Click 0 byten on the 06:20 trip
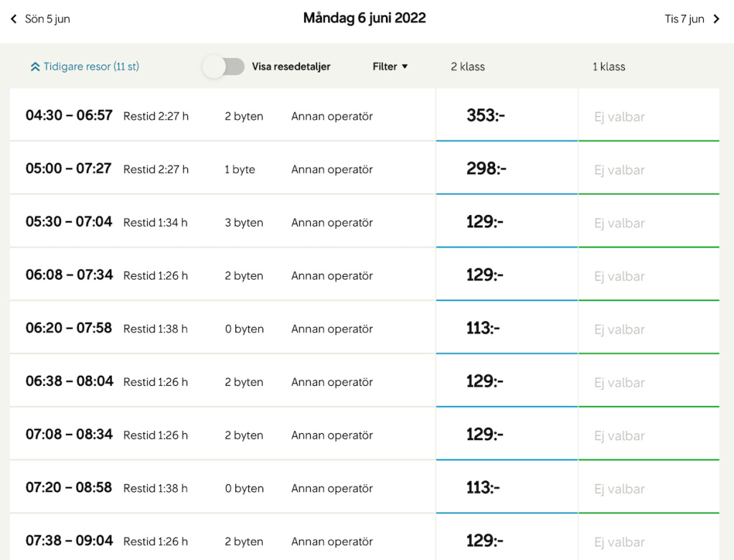 pos(244,329)
